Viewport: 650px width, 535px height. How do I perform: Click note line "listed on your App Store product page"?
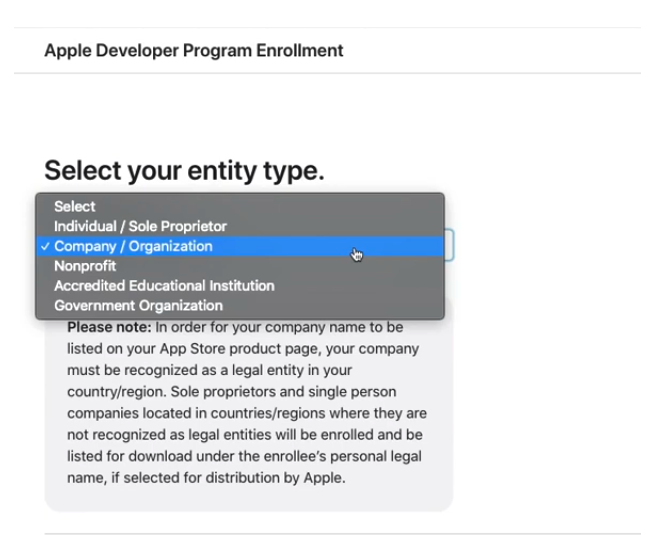coord(243,349)
